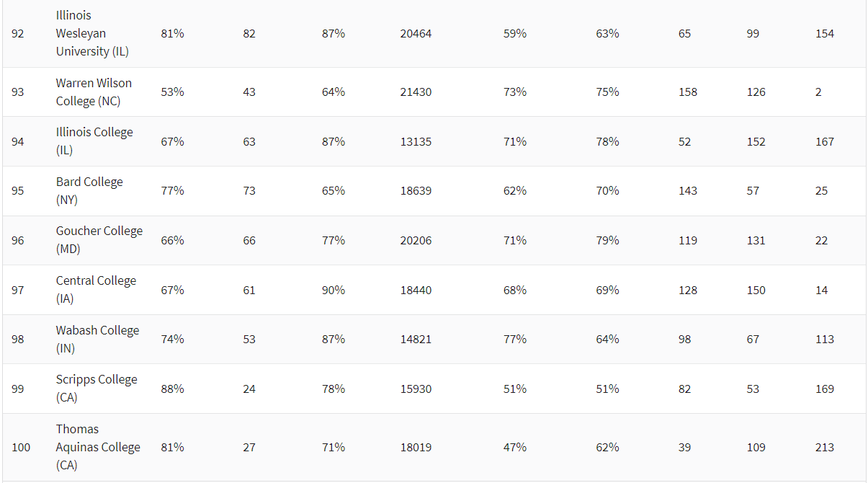
Task: Select the 18639 cell in Bard's row
Action: coord(416,191)
